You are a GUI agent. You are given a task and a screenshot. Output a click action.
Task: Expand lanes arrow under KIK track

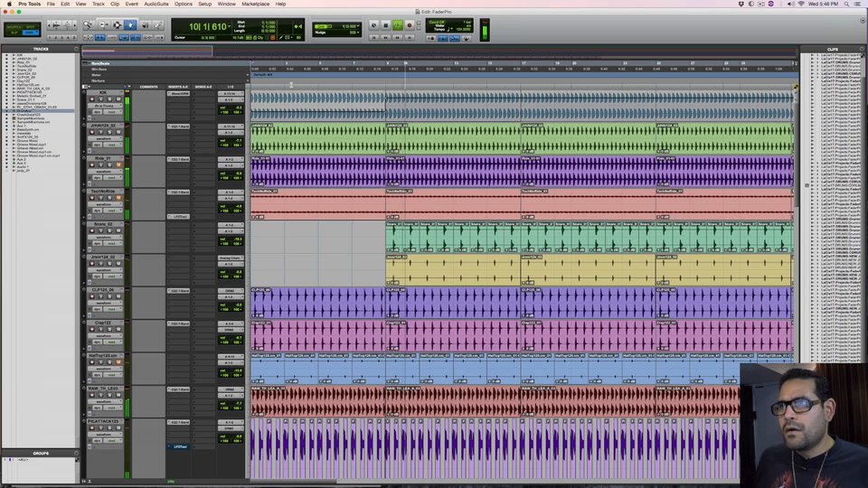tap(84, 118)
